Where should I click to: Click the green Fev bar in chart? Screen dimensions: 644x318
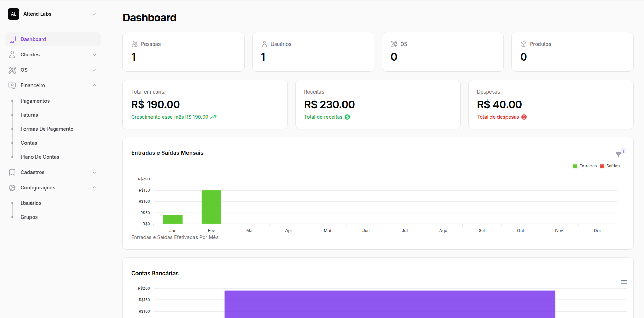pos(211,207)
